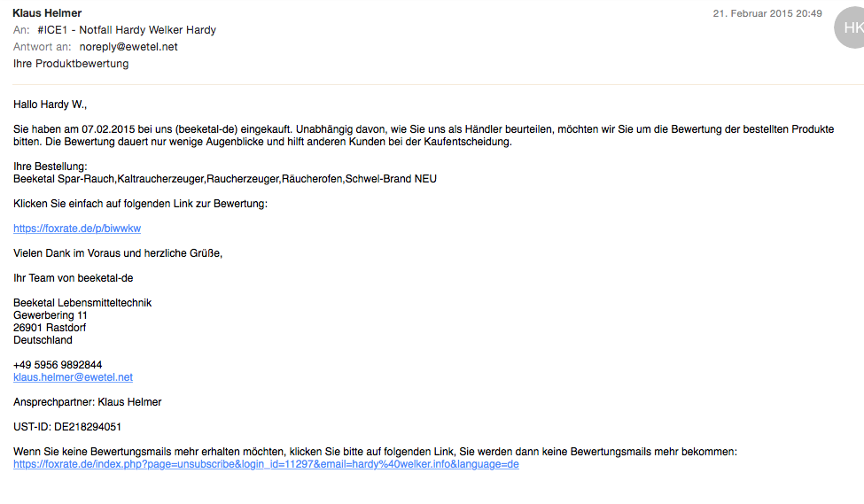Open the foxrate unsubscribe link

click(x=266, y=464)
